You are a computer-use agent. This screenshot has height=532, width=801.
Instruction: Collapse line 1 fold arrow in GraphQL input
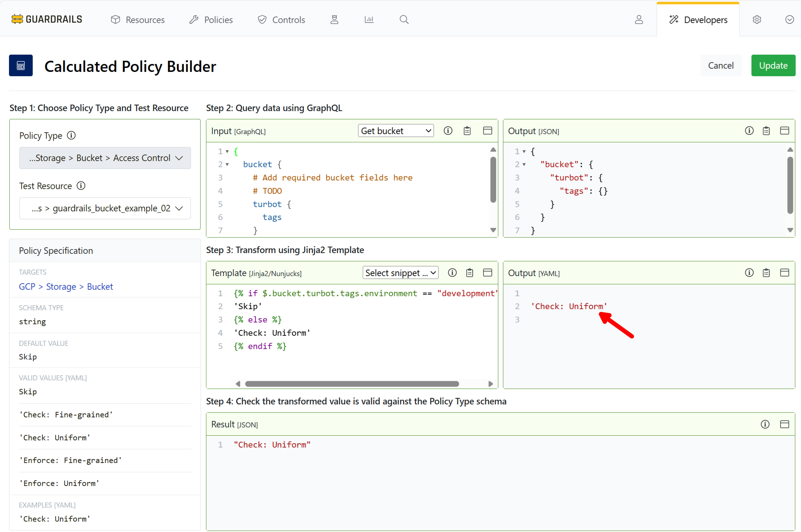tap(227, 152)
